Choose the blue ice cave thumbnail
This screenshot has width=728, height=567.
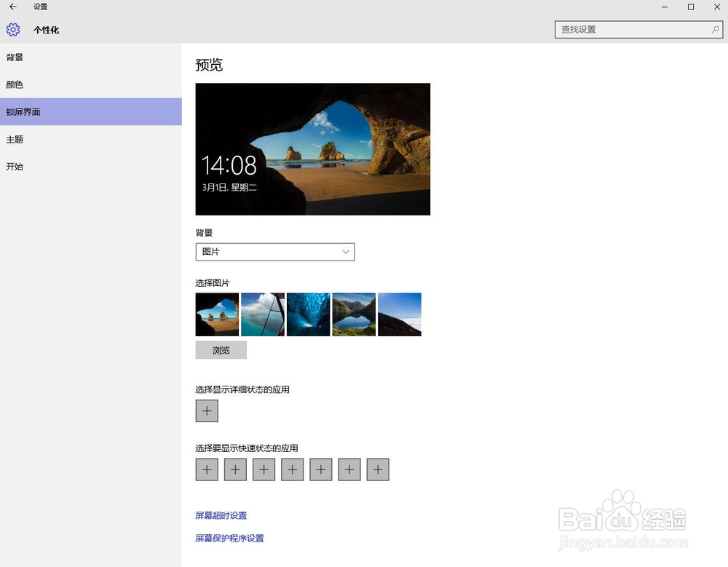(x=308, y=314)
